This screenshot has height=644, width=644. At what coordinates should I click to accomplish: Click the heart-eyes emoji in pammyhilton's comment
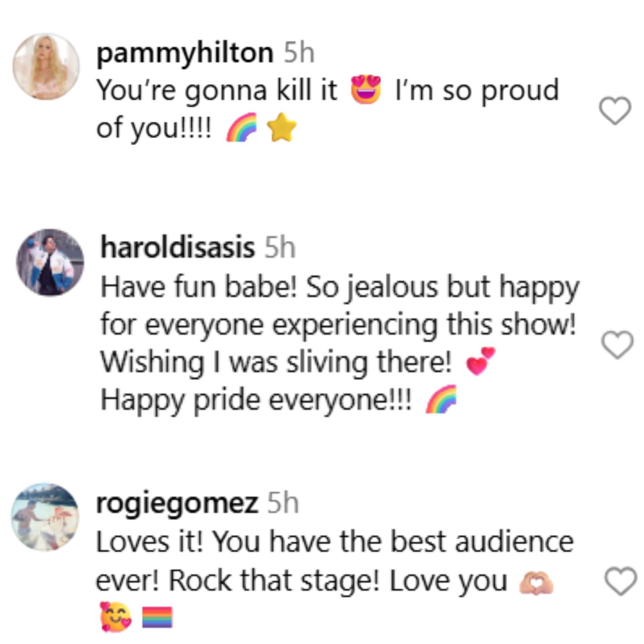pyautogui.click(x=366, y=90)
